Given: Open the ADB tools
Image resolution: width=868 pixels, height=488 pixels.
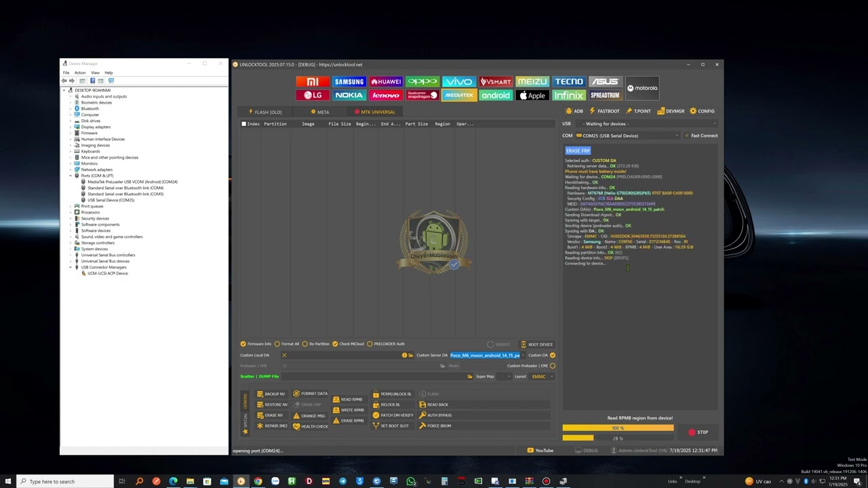Looking at the screenshot, I should point(574,111).
